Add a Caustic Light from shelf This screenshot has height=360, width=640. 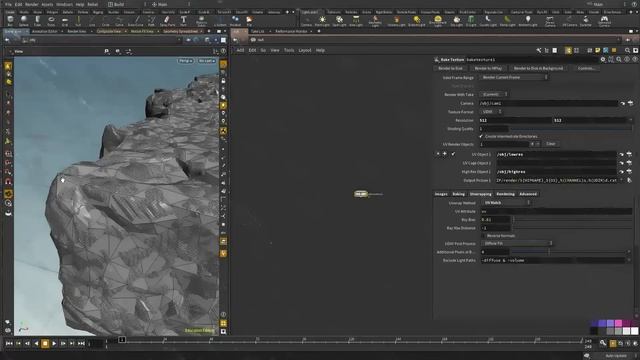pyautogui.click(x=488, y=20)
